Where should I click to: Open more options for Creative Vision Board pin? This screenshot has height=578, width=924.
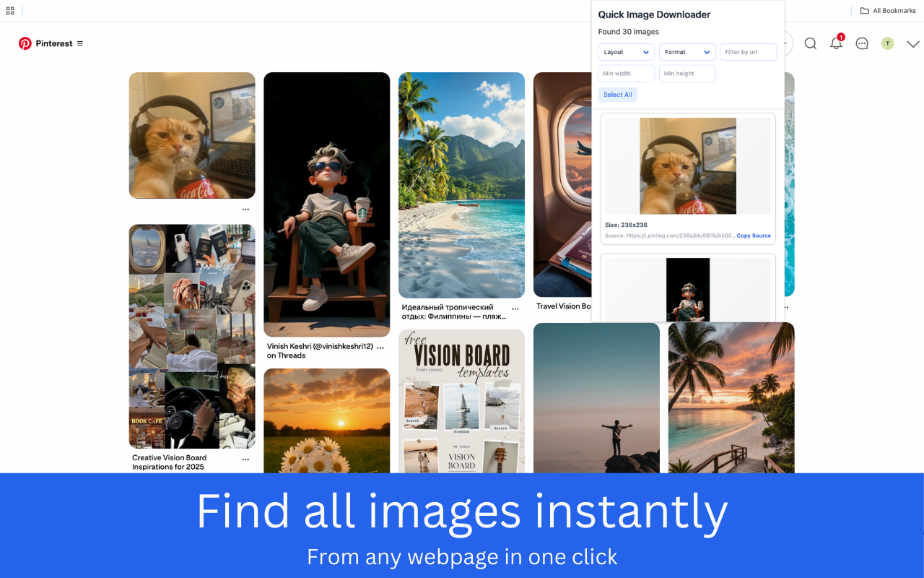point(245,459)
